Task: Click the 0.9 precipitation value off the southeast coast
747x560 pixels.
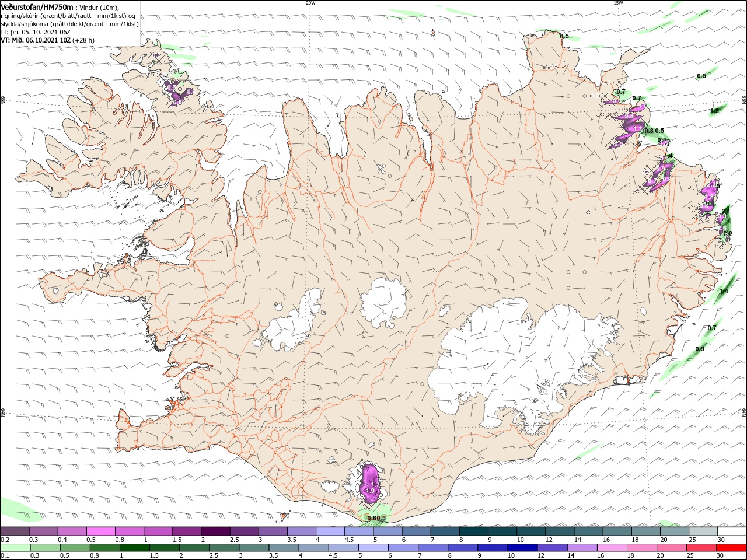Action: pos(700,349)
